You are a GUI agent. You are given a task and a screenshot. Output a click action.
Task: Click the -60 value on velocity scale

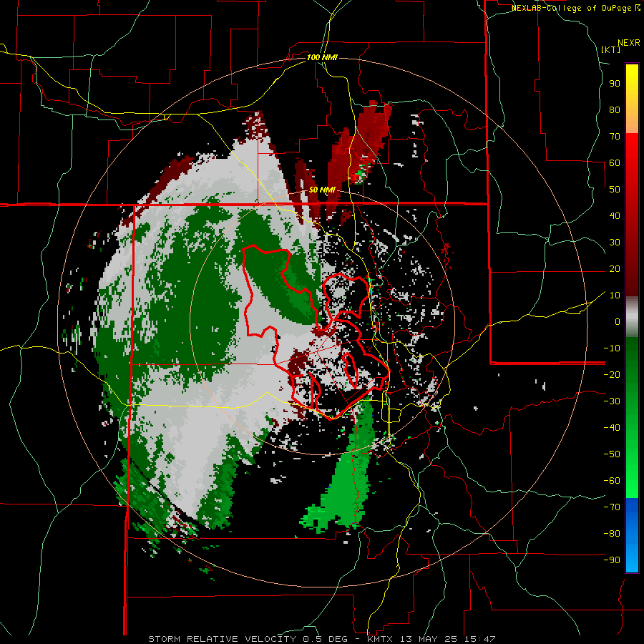tap(612, 481)
